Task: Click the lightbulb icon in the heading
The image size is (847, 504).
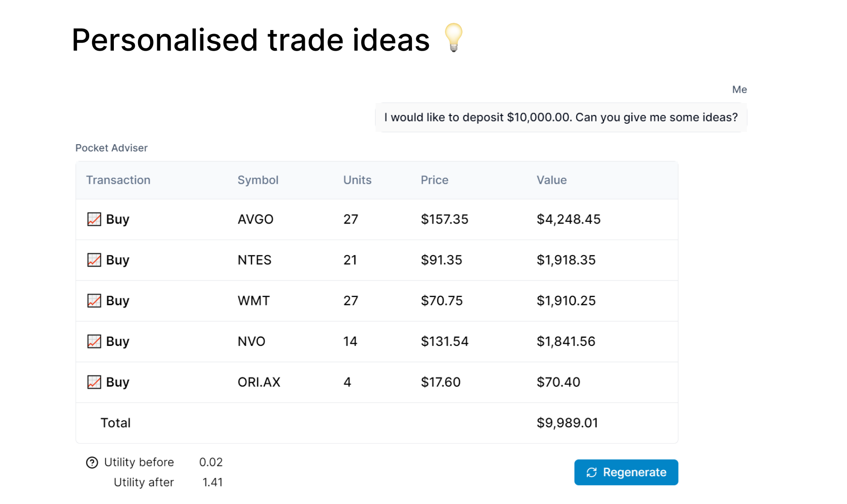Action: tap(453, 38)
